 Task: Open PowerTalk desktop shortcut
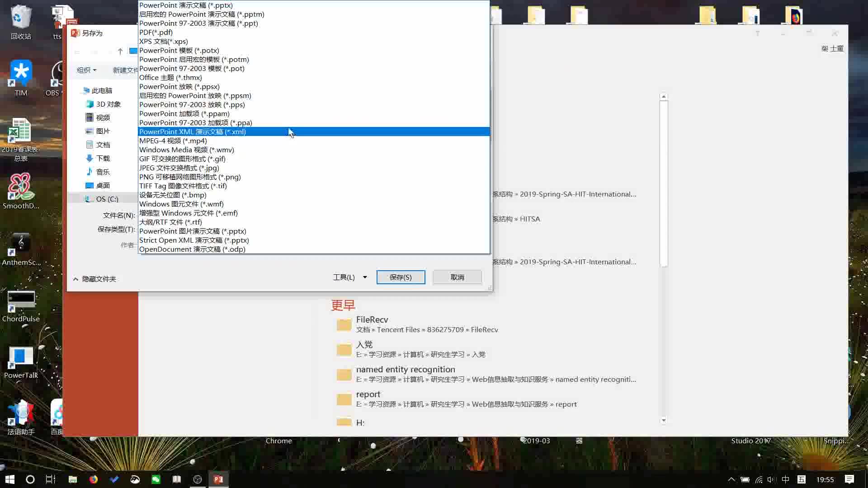point(21,363)
